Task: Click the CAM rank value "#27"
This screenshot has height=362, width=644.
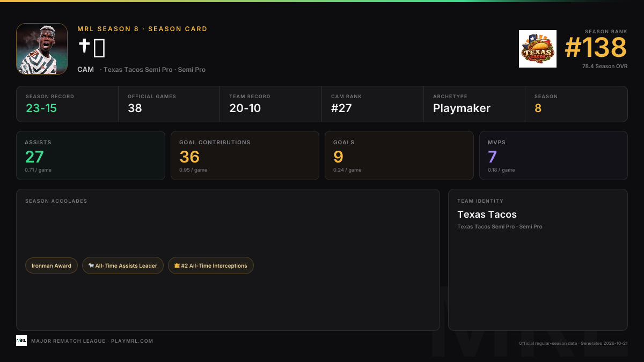Action: click(x=341, y=108)
